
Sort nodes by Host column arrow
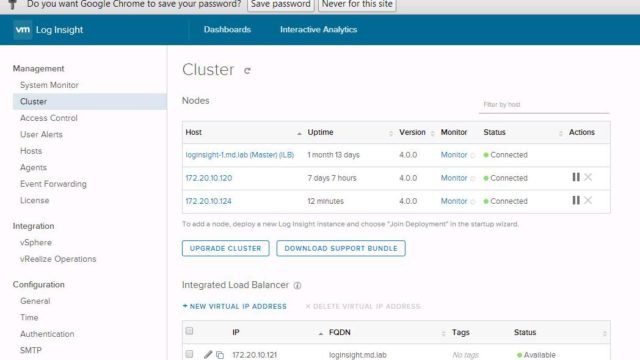click(x=299, y=133)
